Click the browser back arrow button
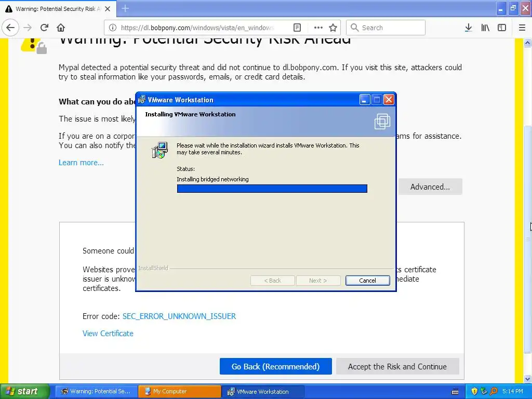 (10, 28)
